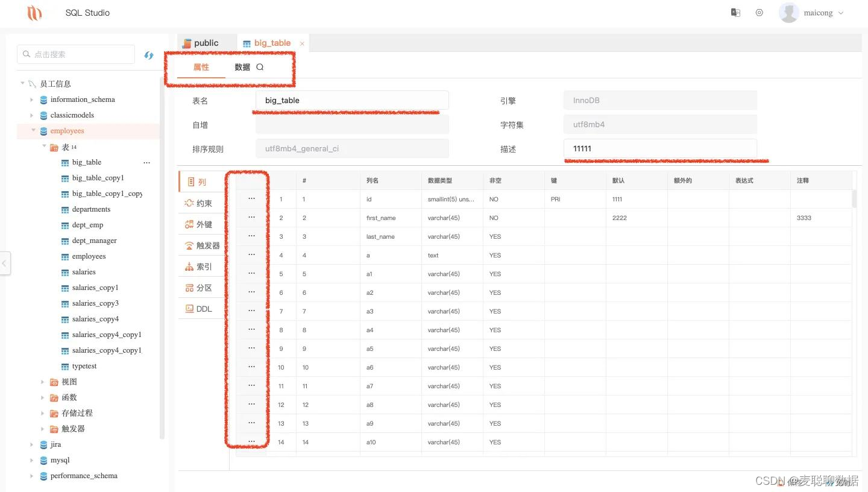Screen dimensions: 868x492
Task: Click the vertical scrollbar of columns table
Action: point(854,199)
